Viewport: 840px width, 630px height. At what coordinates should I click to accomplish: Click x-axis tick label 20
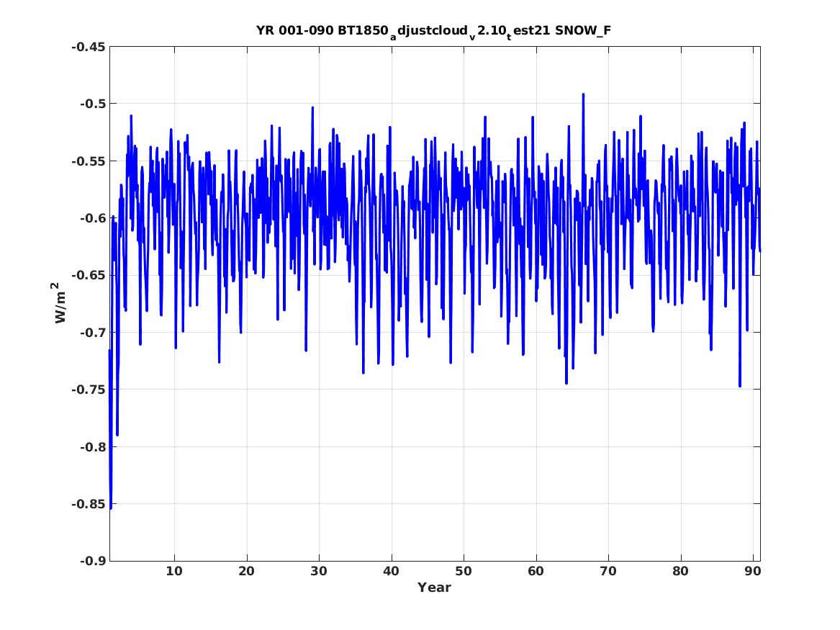coord(246,571)
